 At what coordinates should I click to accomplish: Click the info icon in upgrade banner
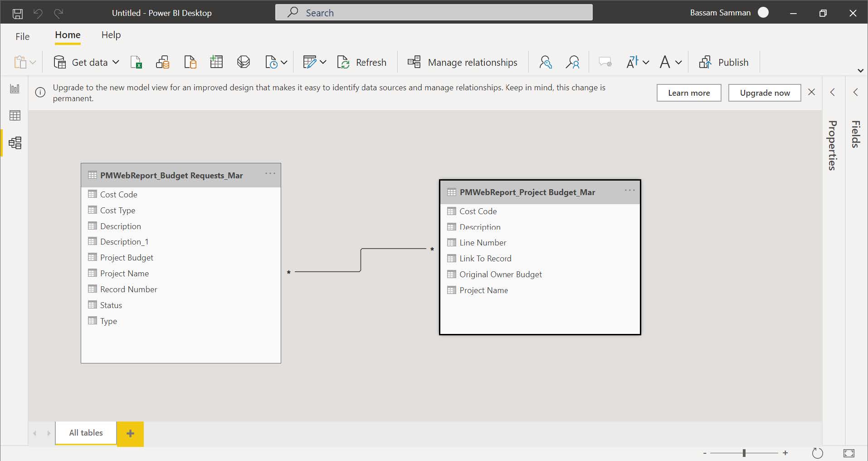pos(40,93)
